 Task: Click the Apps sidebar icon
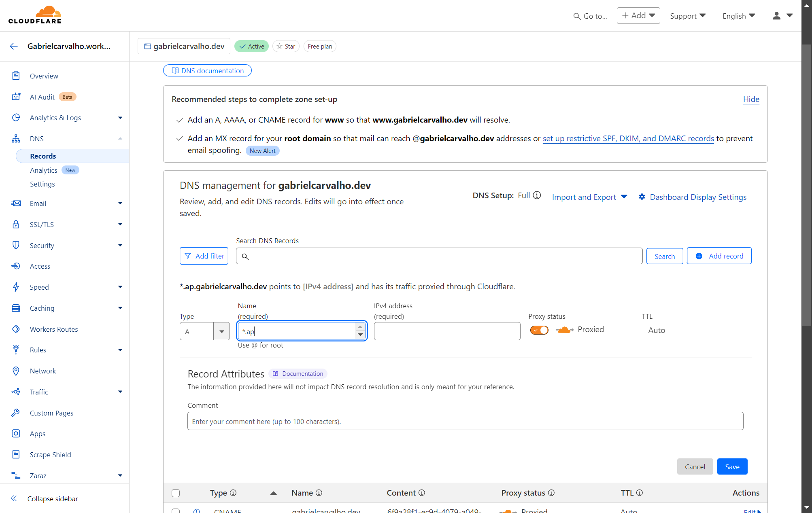16,433
